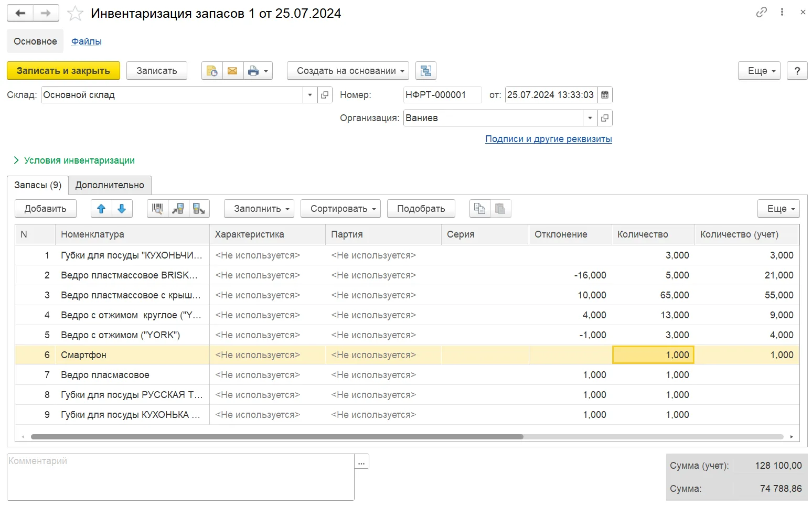Screen dimensions: 812x506
Task: Expand the Склад dropdown list arrow
Action: (310, 95)
